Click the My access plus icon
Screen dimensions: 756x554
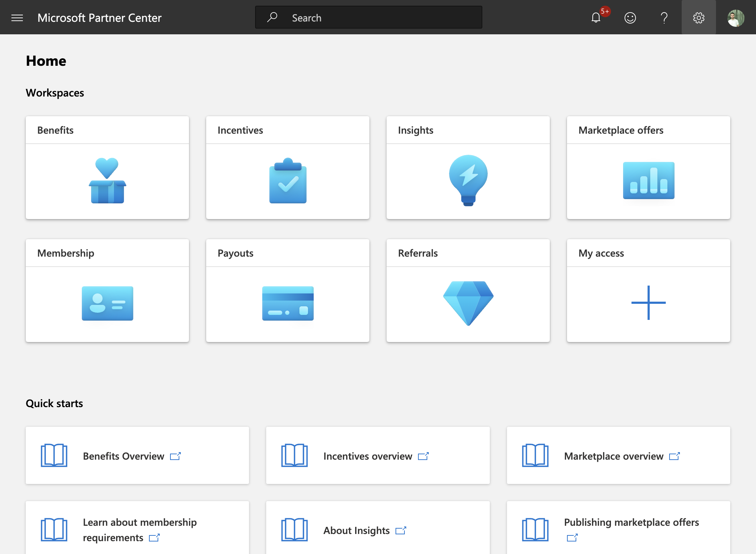[x=648, y=303]
